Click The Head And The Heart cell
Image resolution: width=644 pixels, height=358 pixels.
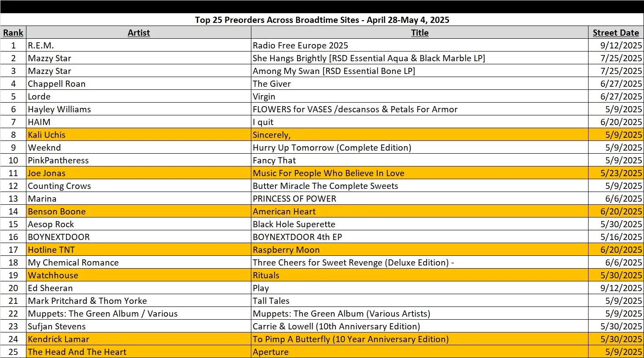pos(139,352)
